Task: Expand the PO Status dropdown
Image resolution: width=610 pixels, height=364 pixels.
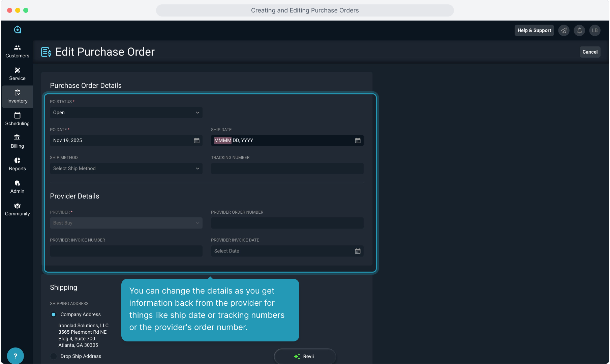Action: [x=126, y=113]
